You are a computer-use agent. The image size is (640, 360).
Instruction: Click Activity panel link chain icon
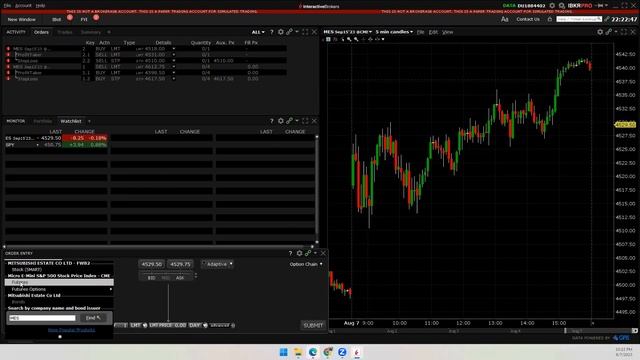289,32
